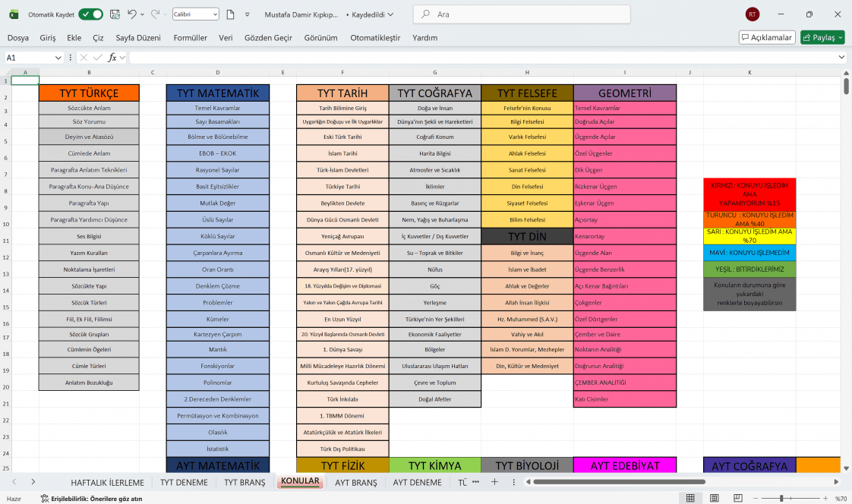852x504 pixels.
Task: Open the Açıklamalar comments button
Action: point(767,37)
